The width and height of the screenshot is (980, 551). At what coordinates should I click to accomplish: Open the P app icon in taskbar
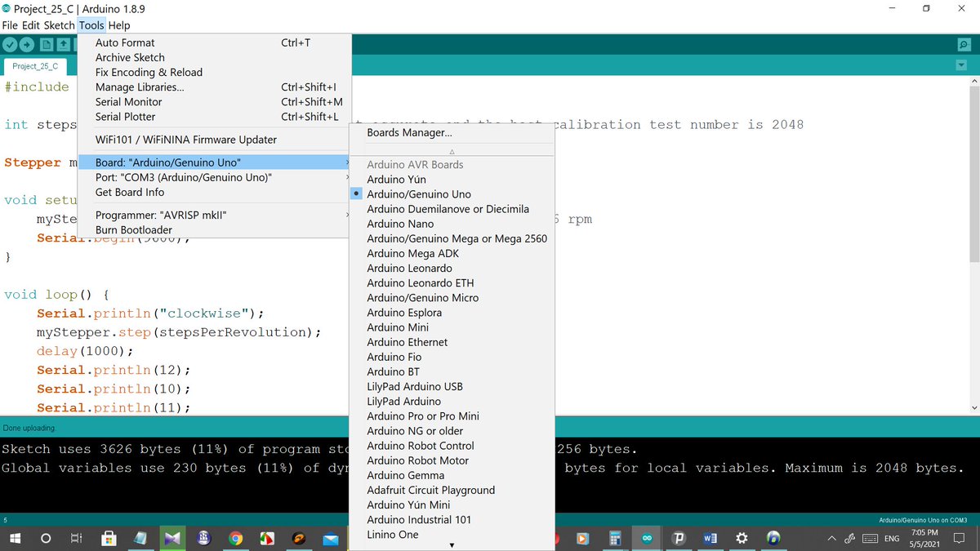click(678, 539)
